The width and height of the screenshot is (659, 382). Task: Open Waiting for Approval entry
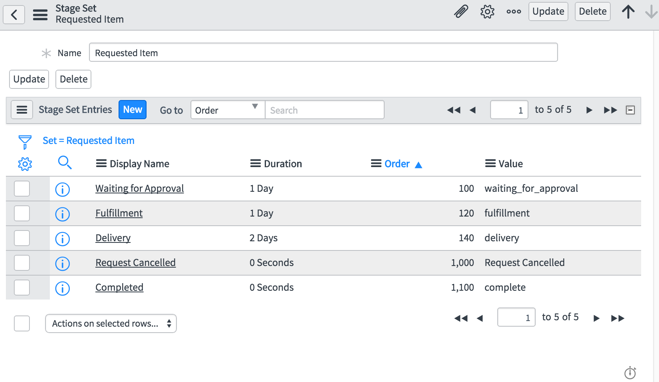[x=140, y=189]
